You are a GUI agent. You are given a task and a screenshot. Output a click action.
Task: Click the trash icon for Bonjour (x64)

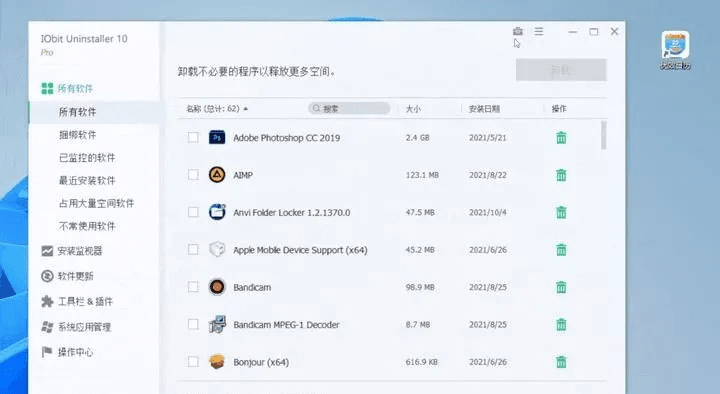[561, 362]
